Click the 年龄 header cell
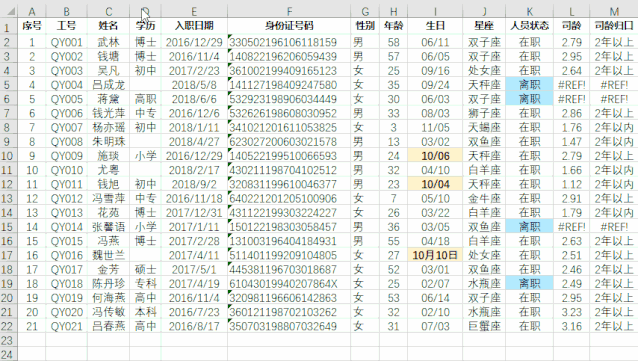This screenshot has height=361, width=638. pyautogui.click(x=393, y=26)
